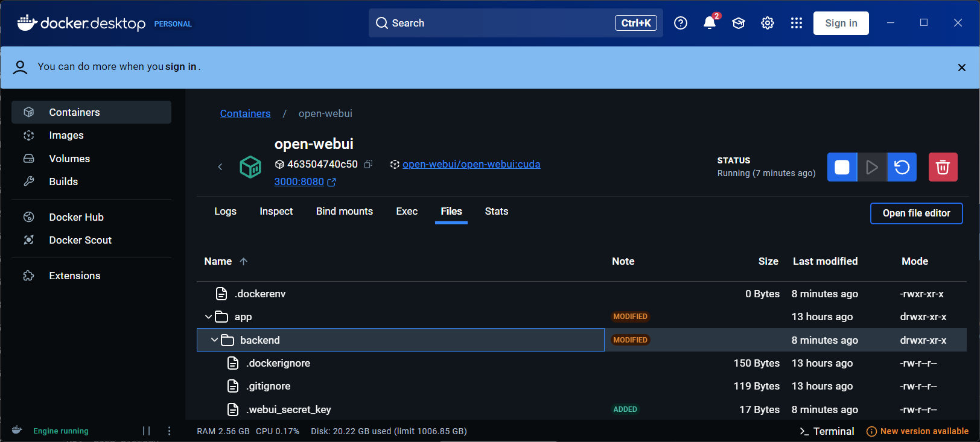980x442 pixels.
Task: Stop the open-webui container
Action: 842,167
